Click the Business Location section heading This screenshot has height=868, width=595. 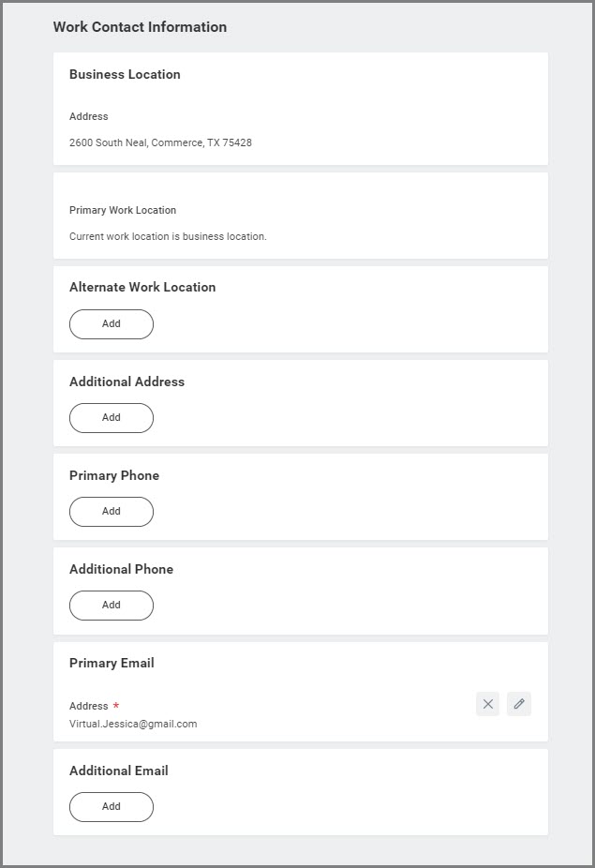[125, 75]
